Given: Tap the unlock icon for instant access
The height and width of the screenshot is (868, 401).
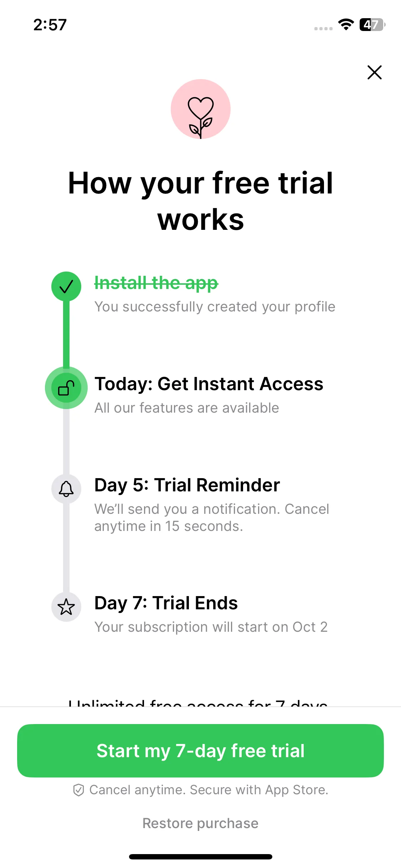Looking at the screenshot, I should (66, 388).
